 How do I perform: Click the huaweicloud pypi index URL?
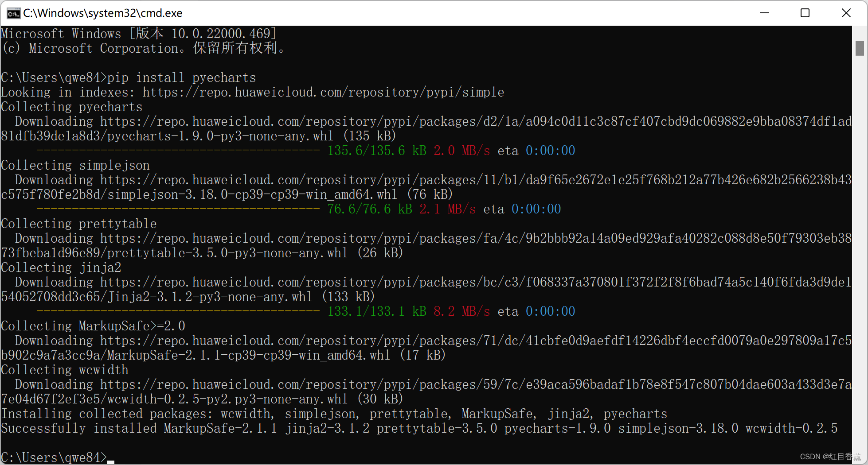point(323,92)
